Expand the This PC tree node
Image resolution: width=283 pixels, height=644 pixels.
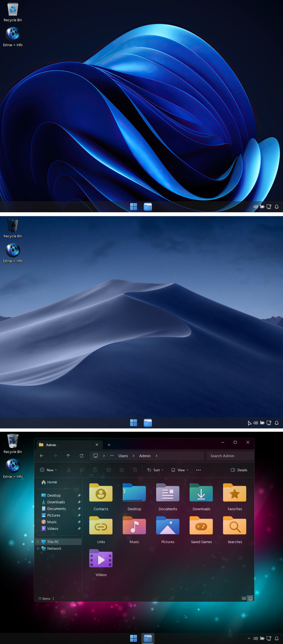click(x=38, y=542)
